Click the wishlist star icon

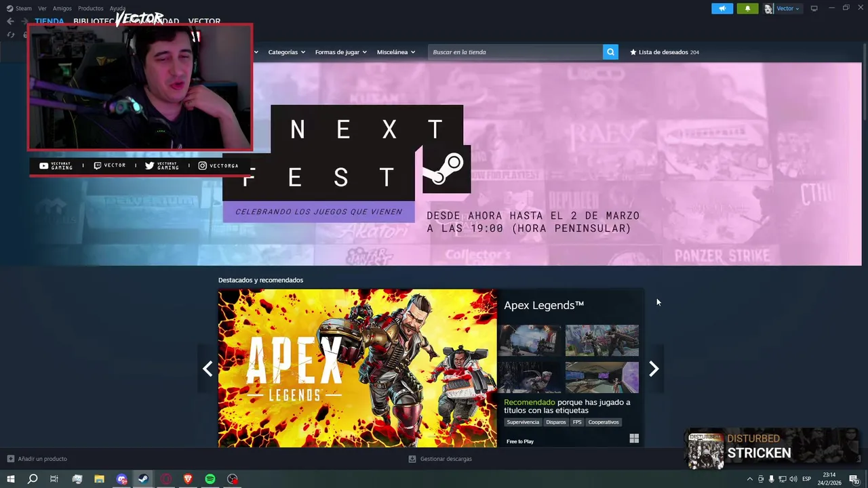point(633,52)
